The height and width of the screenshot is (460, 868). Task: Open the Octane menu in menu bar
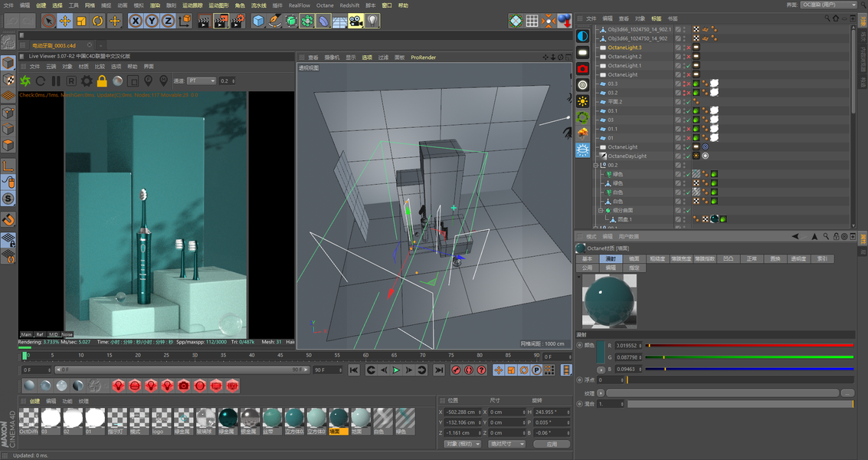tap(325, 5)
